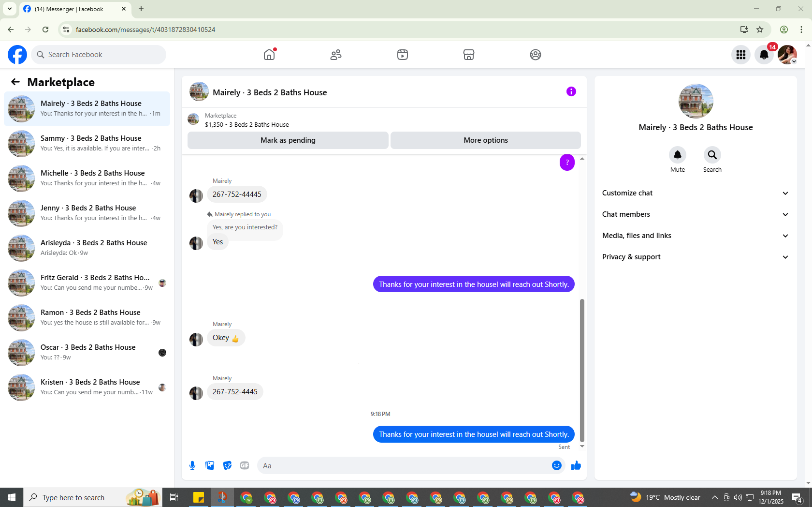Open Sticky Notes from the taskbar
This screenshot has width=812, height=507.
point(199,497)
